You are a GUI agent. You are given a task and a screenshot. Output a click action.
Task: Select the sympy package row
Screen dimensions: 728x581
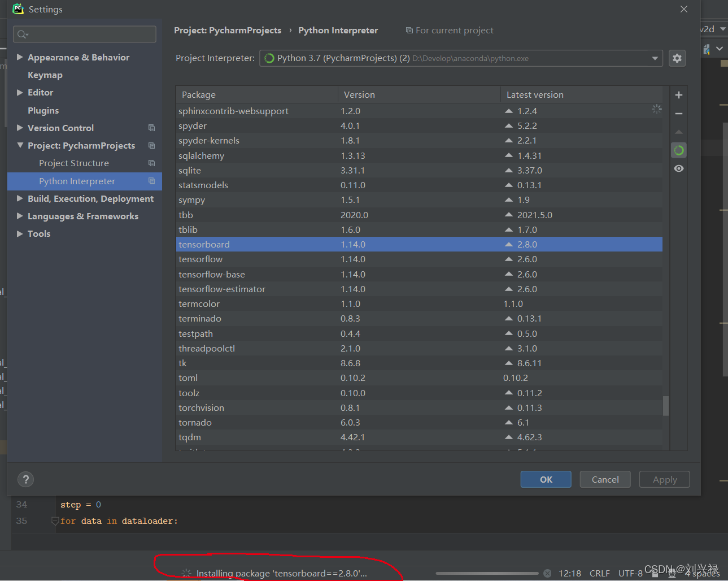click(x=419, y=200)
